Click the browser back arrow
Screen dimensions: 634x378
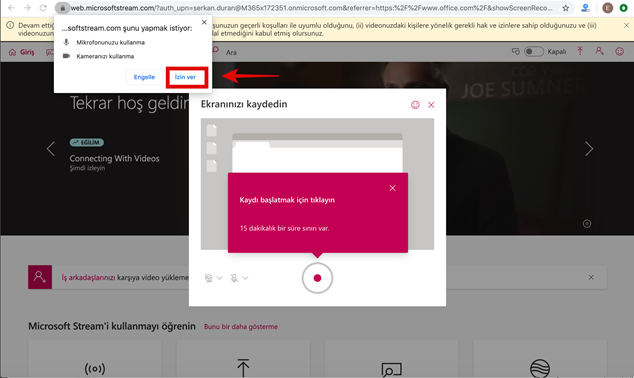click(11, 8)
